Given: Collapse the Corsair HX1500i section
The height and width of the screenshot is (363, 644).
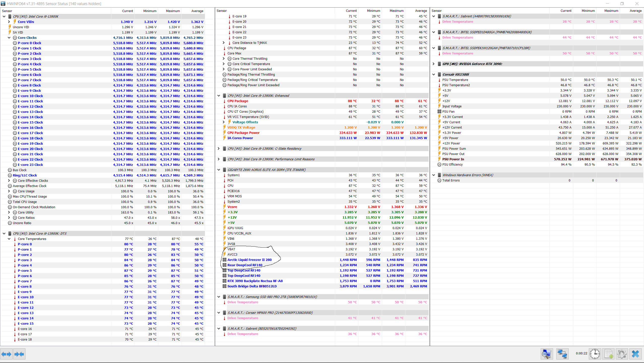Looking at the screenshot, I should pyautogui.click(x=434, y=74).
